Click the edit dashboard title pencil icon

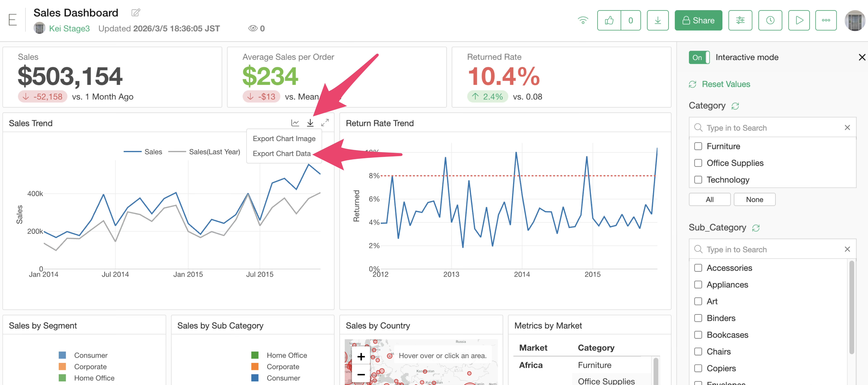coord(135,13)
